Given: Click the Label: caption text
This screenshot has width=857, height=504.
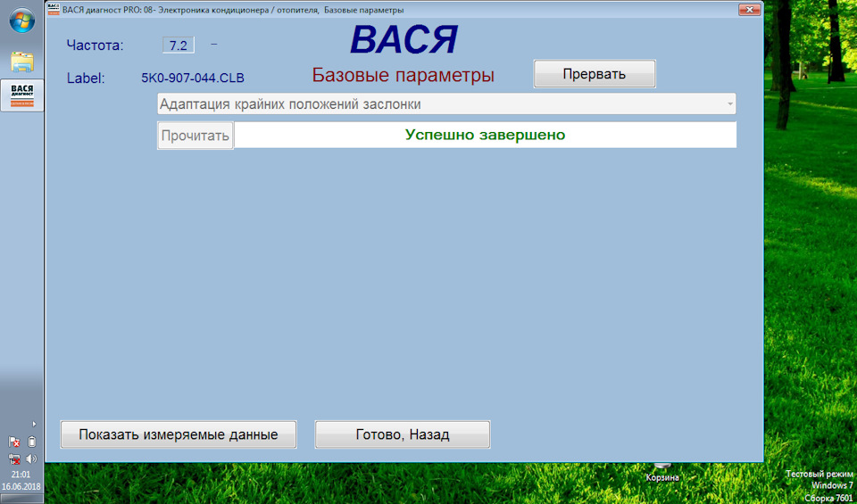Looking at the screenshot, I should tap(86, 78).
